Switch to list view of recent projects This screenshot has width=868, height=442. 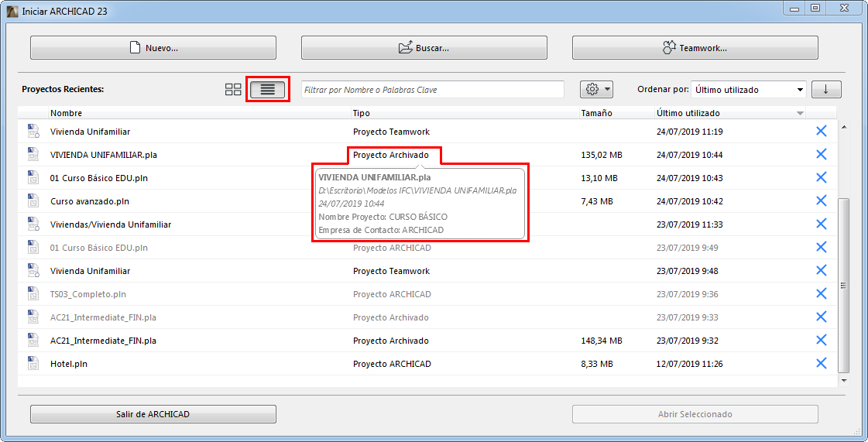click(267, 89)
